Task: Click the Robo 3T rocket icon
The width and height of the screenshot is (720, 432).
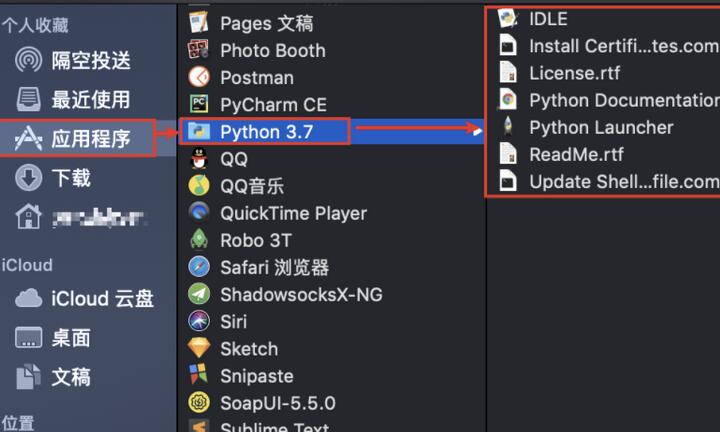Action: click(x=199, y=240)
